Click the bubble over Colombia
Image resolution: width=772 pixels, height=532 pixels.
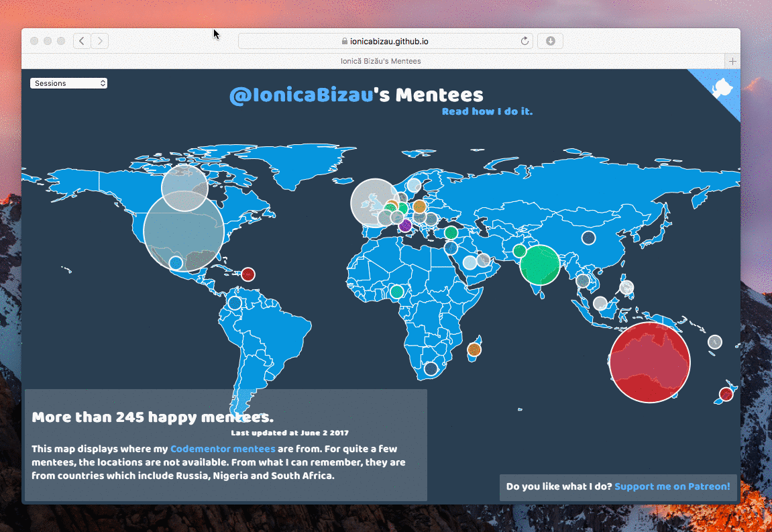(235, 303)
